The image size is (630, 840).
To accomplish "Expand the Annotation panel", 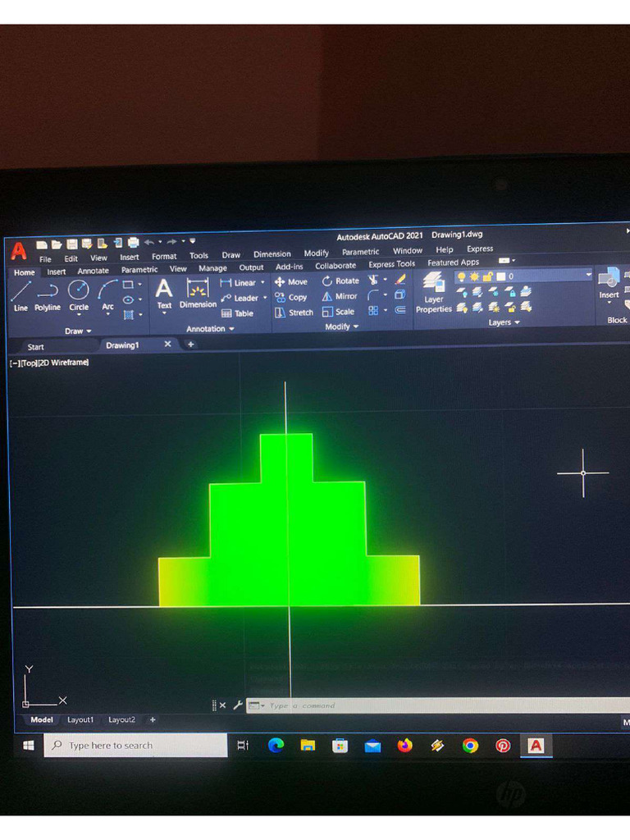I will coord(210,329).
